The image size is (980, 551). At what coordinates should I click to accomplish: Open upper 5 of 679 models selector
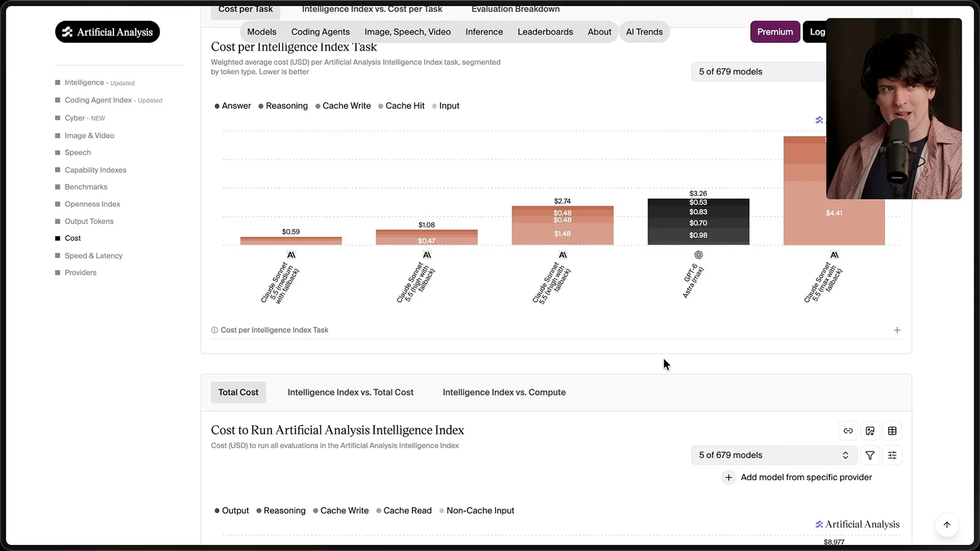[x=758, y=72]
